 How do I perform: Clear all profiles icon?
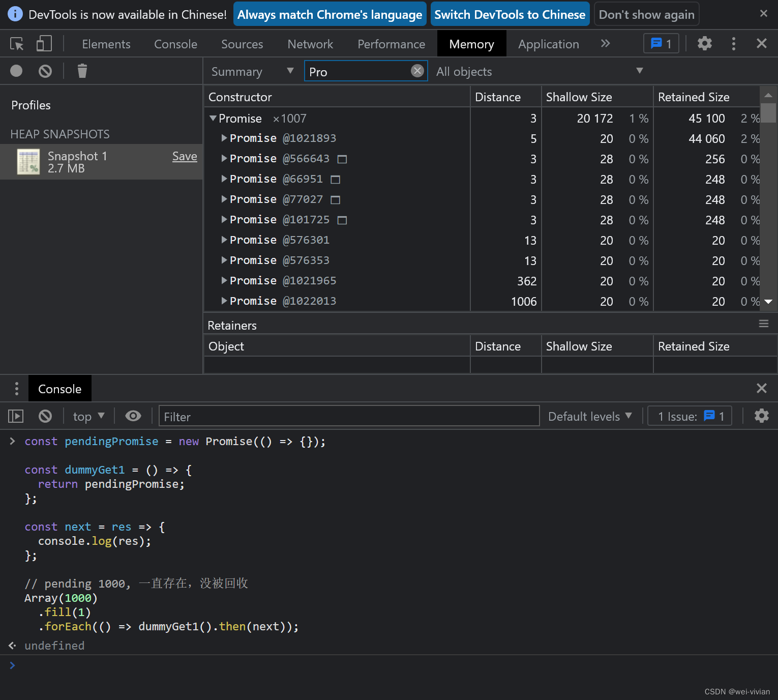tap(45, 71)
